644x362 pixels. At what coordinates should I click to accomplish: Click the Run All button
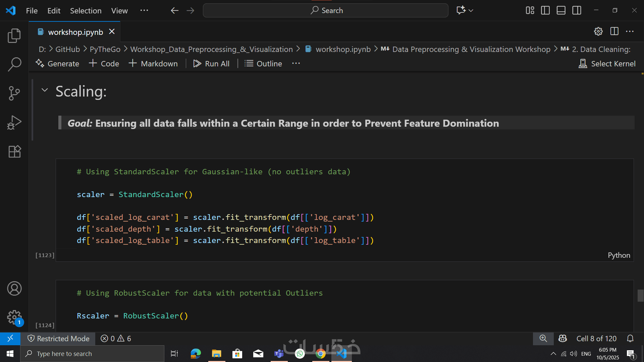(211, 64)
